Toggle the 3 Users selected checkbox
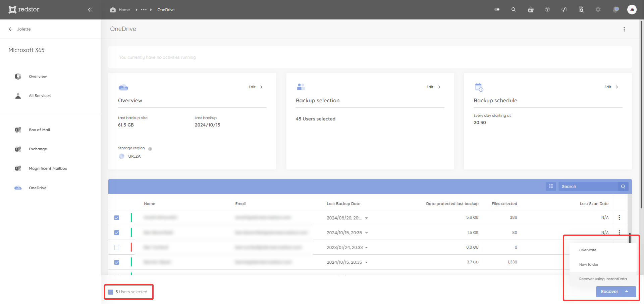 pyautogui.click(x=111, y=292)
